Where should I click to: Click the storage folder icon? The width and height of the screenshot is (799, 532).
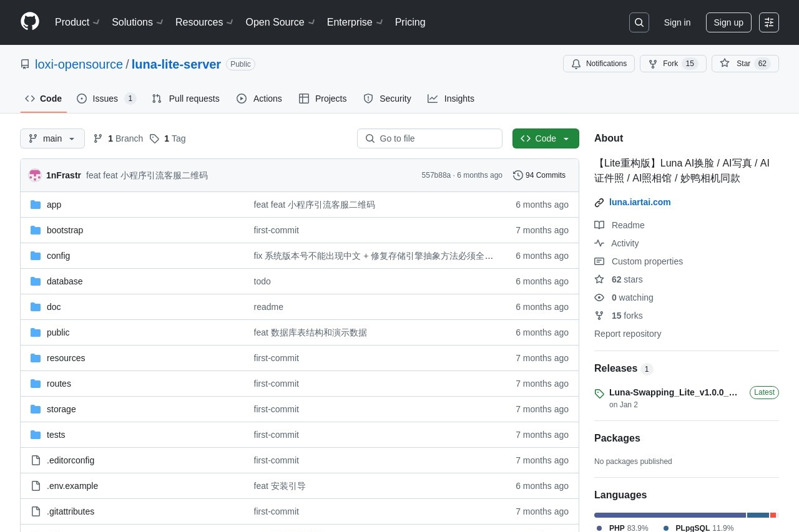click(x=36, y=409)
